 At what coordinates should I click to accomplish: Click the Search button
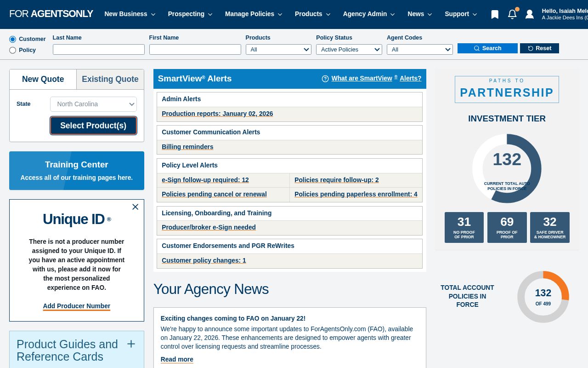(487, 48)
